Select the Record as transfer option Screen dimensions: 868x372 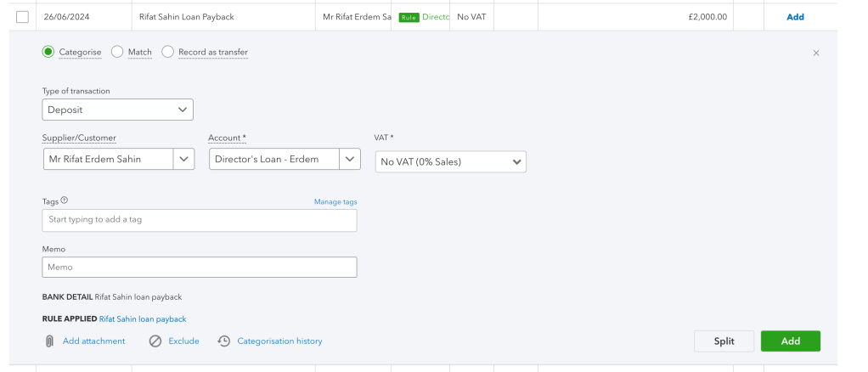[167, 52]
